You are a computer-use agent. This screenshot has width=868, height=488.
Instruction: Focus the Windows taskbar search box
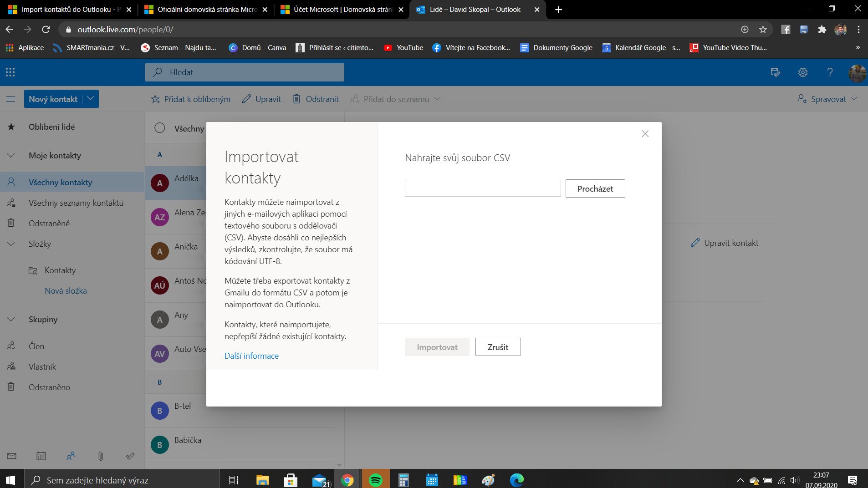(x=122, y=480)
